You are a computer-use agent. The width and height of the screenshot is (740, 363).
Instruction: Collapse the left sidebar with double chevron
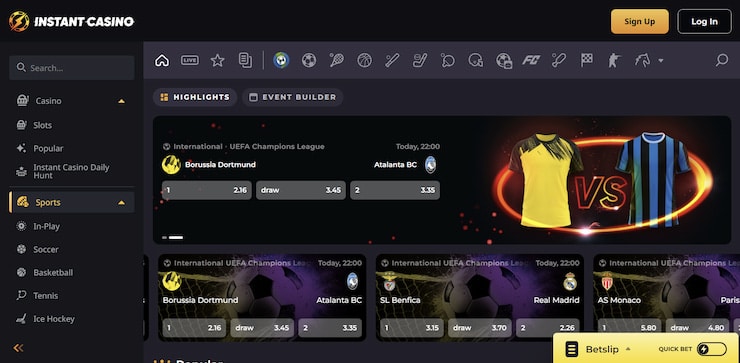[x=18, y=348]
